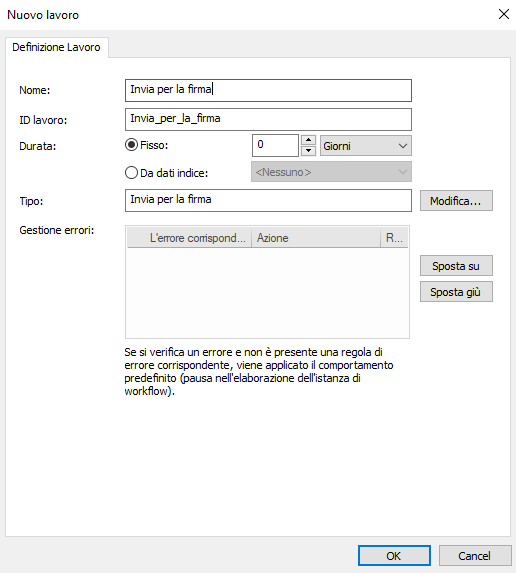
Task: Open the Giorni time unit dropdown
Action: pyautogui.click(x=366, y=145)
